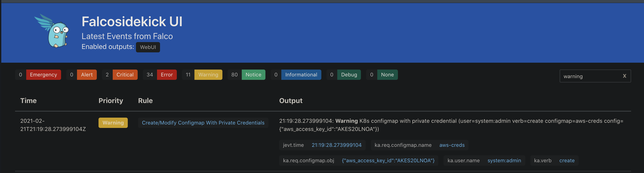This screenshot has height=173, width=644.
Task: Click the K8s configmap output message text
Action: point(451,125)
